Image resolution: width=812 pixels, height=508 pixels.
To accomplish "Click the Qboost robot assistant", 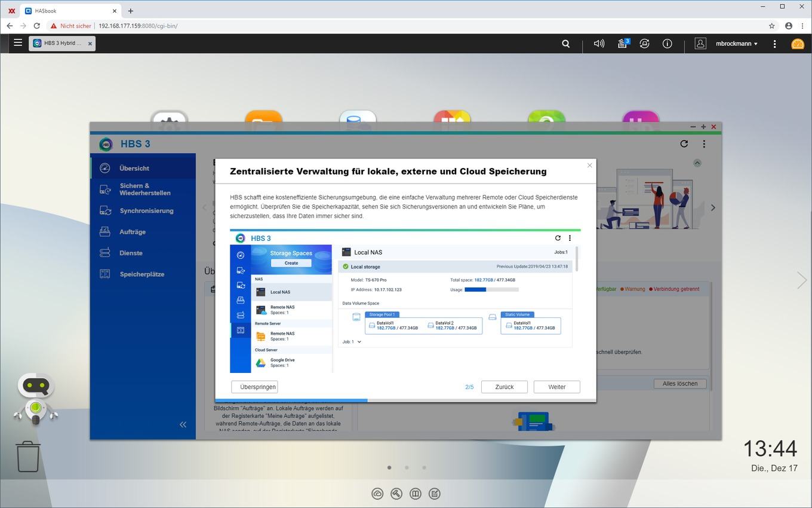I will tap(36, 399).
